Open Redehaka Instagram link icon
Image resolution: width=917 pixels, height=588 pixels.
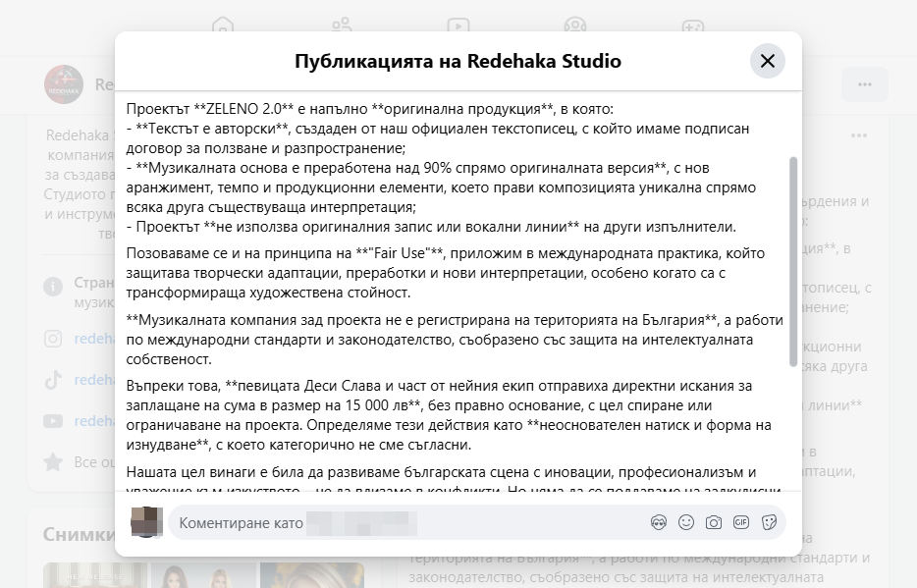click(53, 339)
